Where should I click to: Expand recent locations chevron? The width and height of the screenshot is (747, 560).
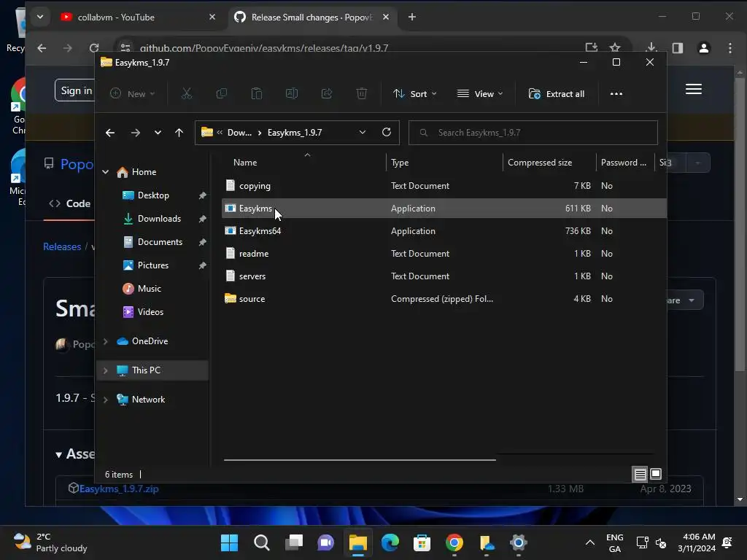[x=158, y=133]
